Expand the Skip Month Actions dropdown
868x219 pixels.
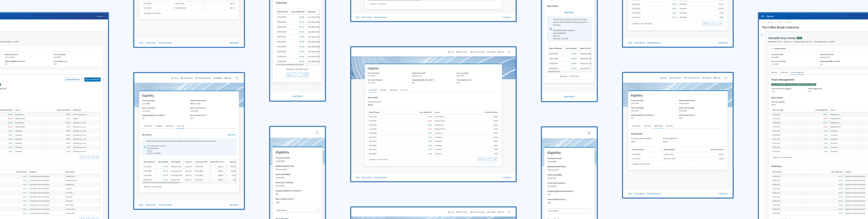click(x=74, y=79)
